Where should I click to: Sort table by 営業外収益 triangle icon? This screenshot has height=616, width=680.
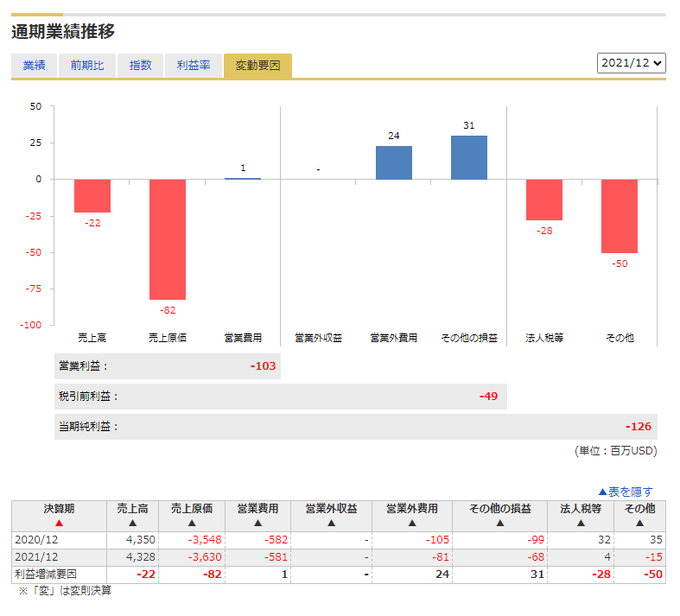pos(331,523)
